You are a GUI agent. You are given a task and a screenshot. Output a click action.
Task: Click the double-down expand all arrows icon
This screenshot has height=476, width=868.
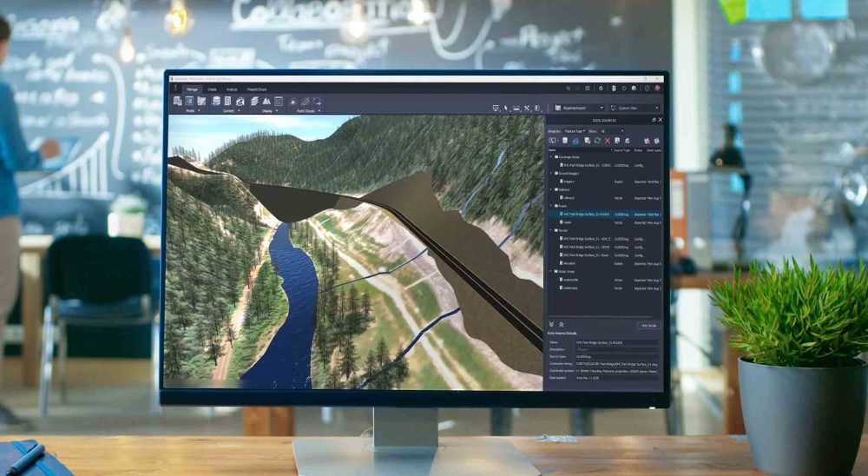tap(553, 324)
